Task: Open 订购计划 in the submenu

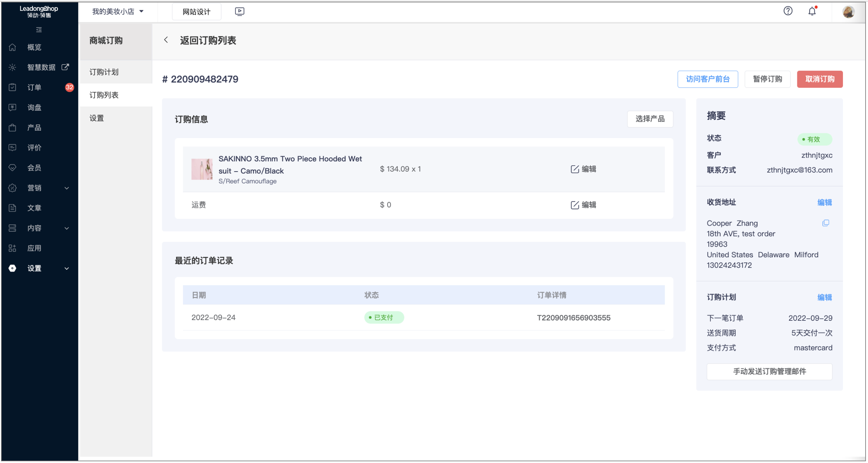Action: pyautogui.click(x=104, y=72)
